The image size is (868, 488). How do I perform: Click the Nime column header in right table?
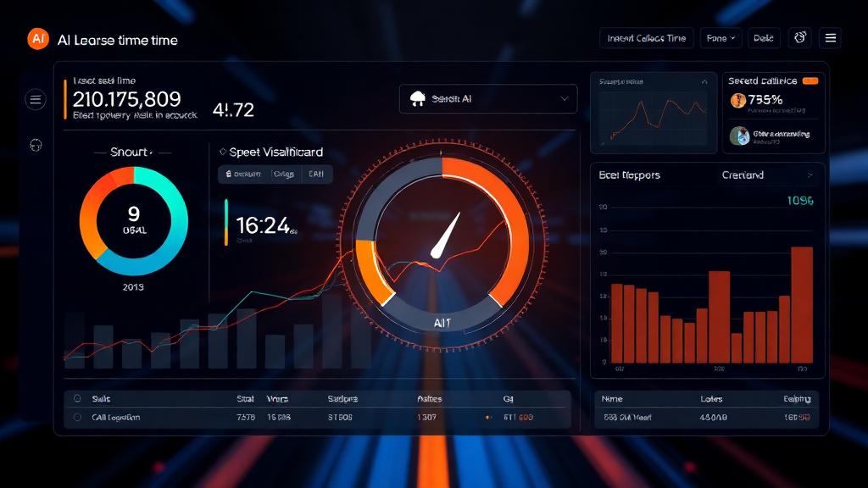pyautogui.click(x=612, y=398)
